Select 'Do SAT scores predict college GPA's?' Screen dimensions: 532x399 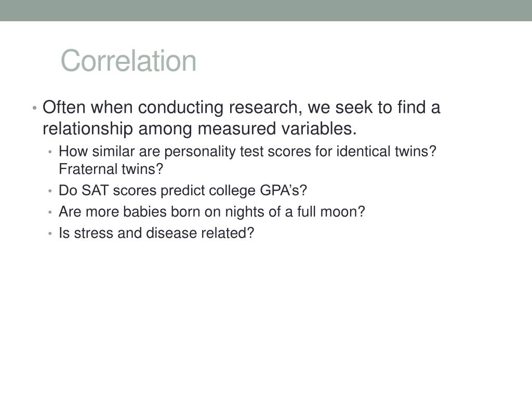(x=182, y=191)
